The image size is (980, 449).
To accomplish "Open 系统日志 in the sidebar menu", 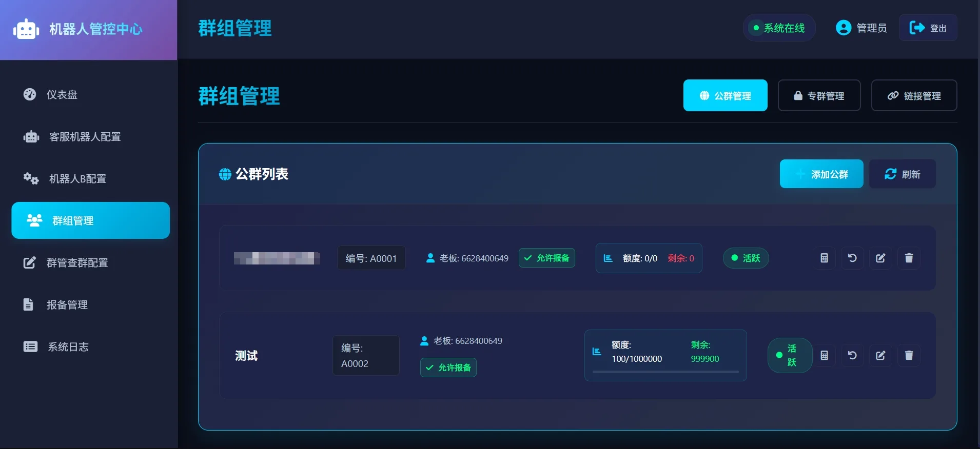I will (x=68, y=347).
